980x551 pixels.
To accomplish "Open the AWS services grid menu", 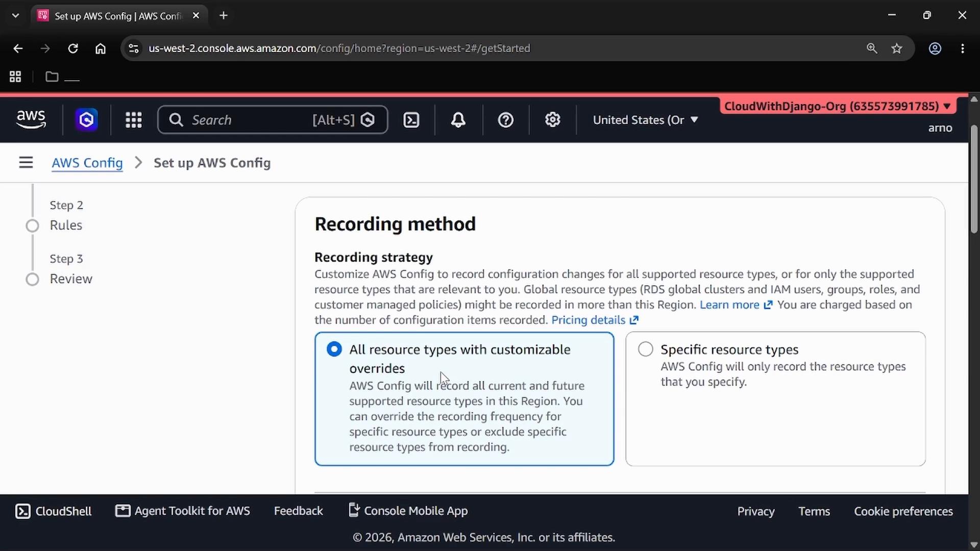I will (134, 120).
